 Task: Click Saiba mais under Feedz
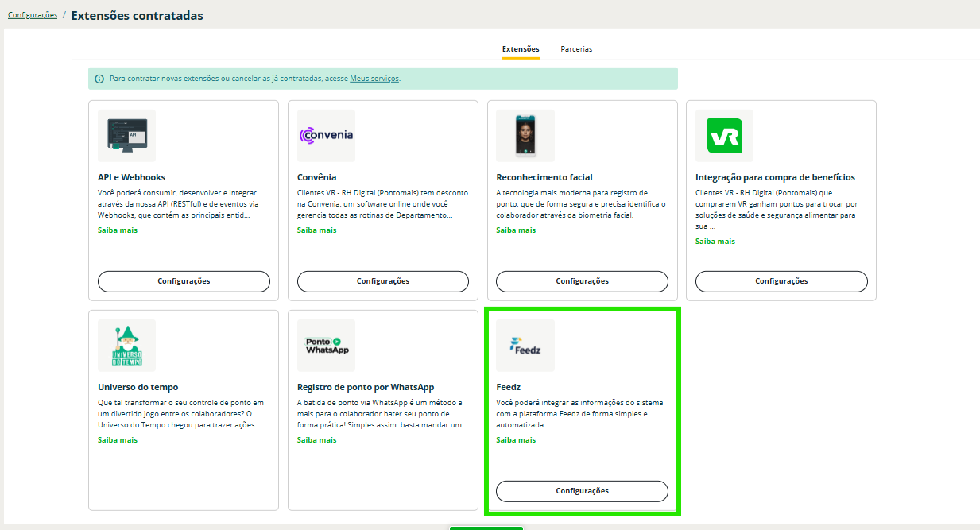click(516, 440)
